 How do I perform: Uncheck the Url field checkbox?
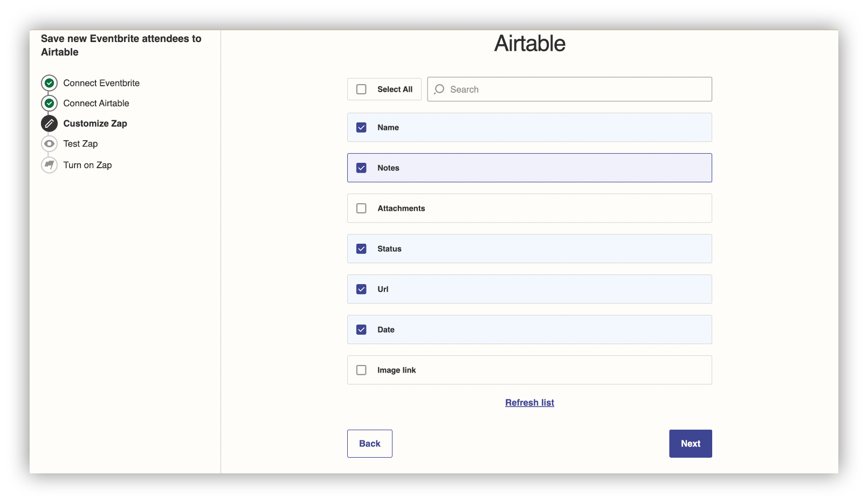361,289
